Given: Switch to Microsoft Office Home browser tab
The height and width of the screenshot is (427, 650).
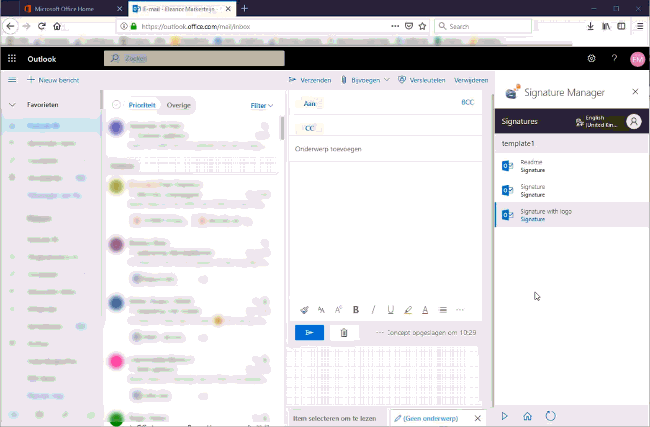Looking at the screenshot, I should (64, 9).
